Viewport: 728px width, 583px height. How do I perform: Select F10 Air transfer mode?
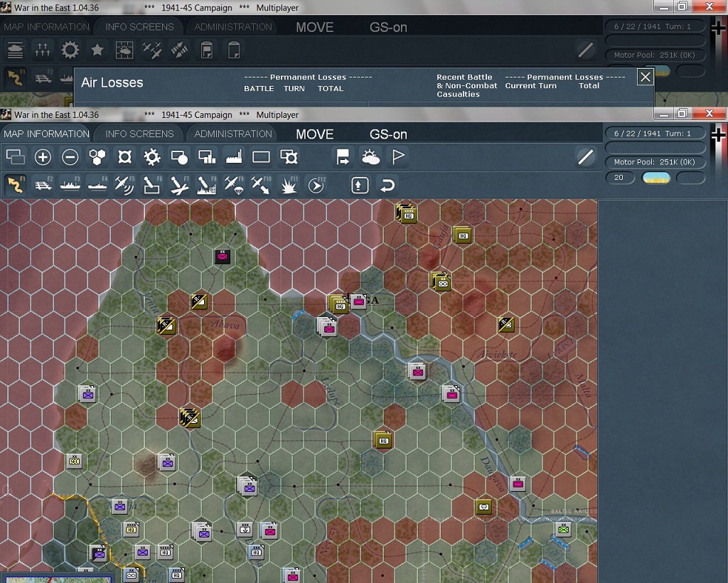tap(261, 185)
